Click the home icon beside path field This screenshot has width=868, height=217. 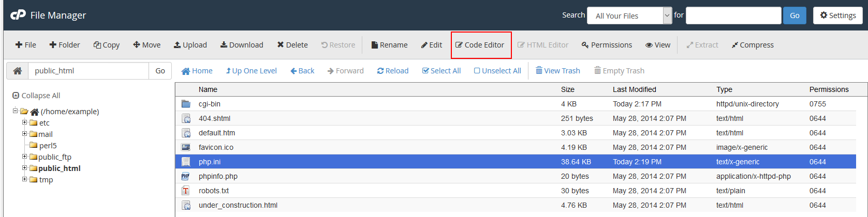point(17,71)
